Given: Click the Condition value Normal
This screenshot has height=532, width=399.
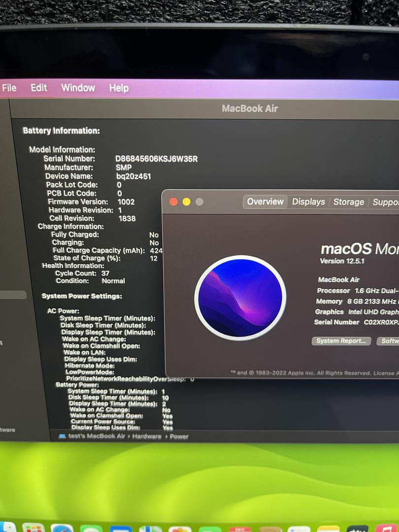Looking at the screenshot, I should click(113, 281).
